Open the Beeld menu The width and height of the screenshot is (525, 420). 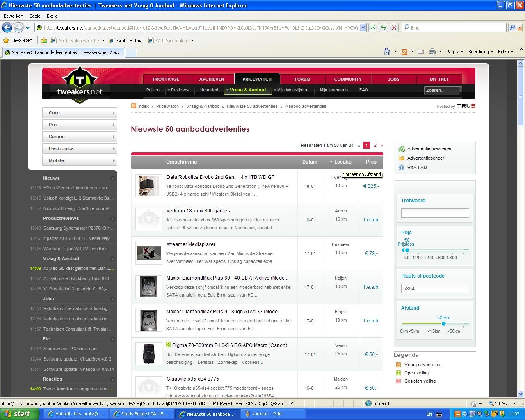(35, 16)
